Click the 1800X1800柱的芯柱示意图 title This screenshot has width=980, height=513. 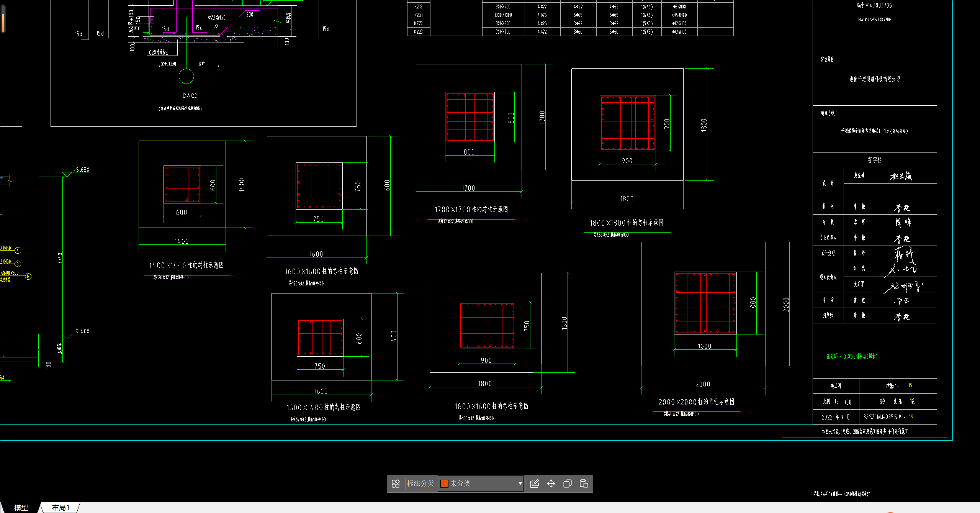click(x=627, y=223)
